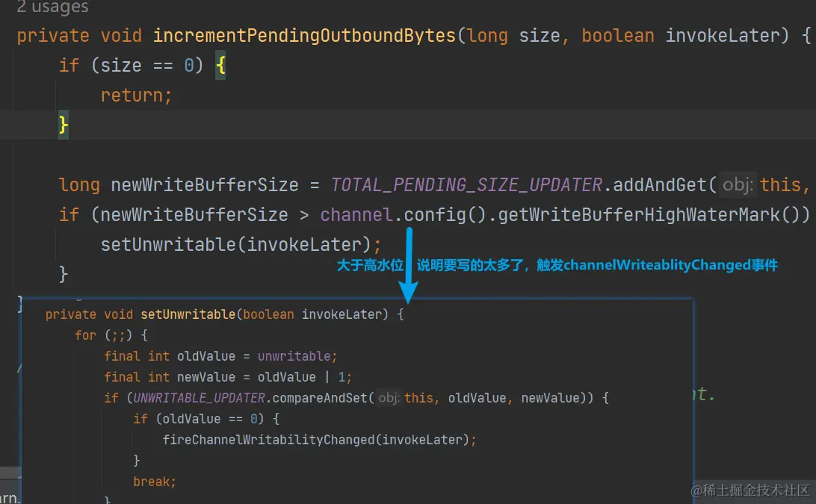Click the config() call after channel
This screenshot has width=816, height=504.
click(445, 214)
